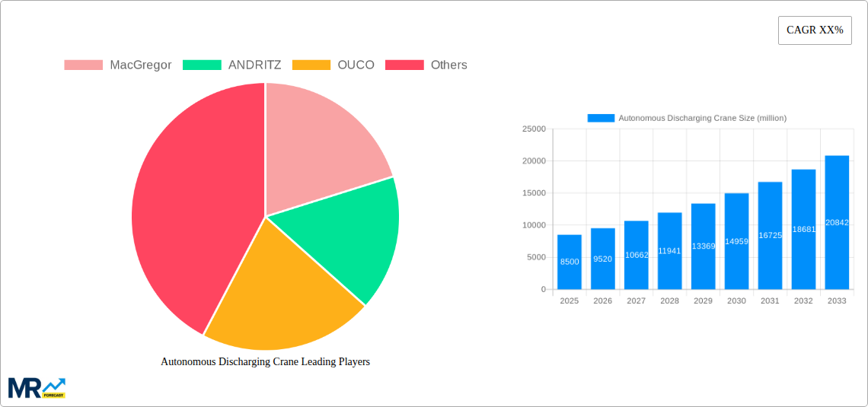Click the Others legend label

[x=449, y=65]
